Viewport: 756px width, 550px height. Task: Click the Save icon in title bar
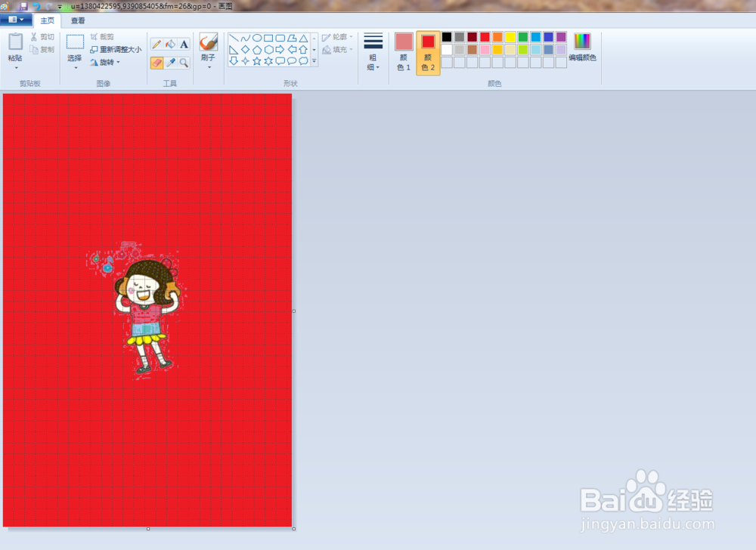tap(23, 6)
